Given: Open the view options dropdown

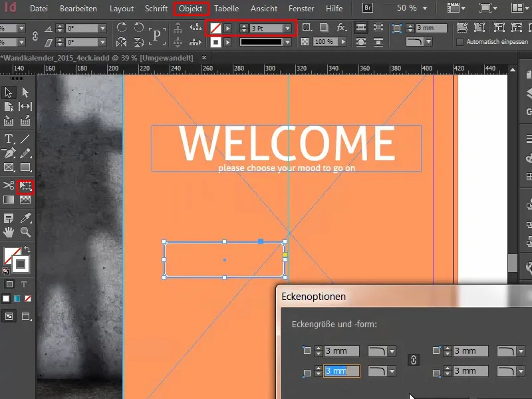Looking at the screenshot, I should coord(456,8).
